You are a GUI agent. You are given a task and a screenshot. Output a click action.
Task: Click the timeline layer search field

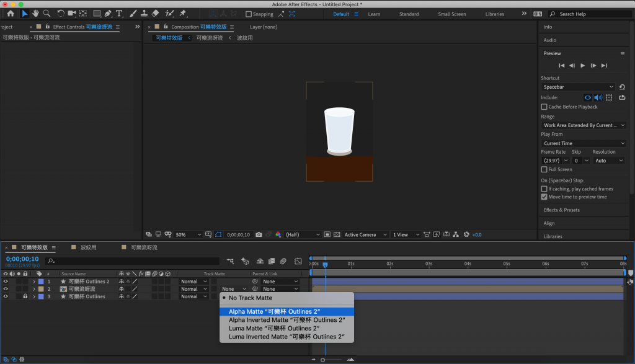pos(133,261)
